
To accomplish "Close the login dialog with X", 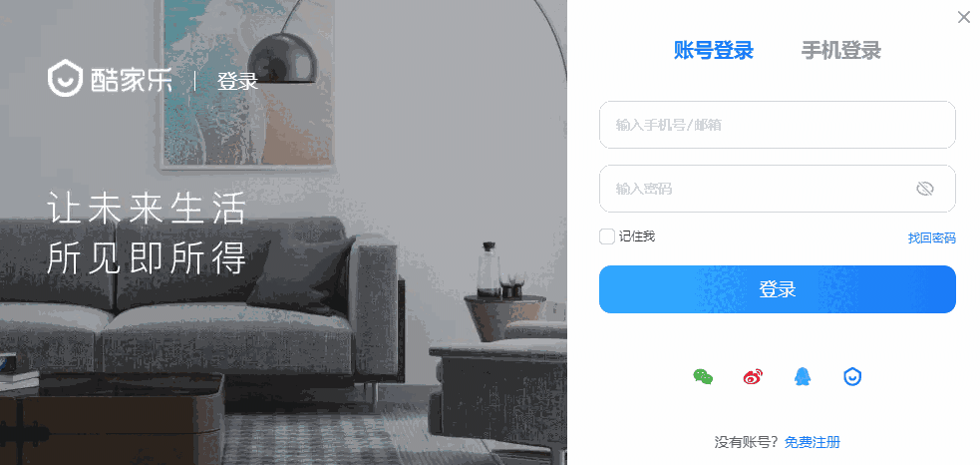I will point(964,18).
